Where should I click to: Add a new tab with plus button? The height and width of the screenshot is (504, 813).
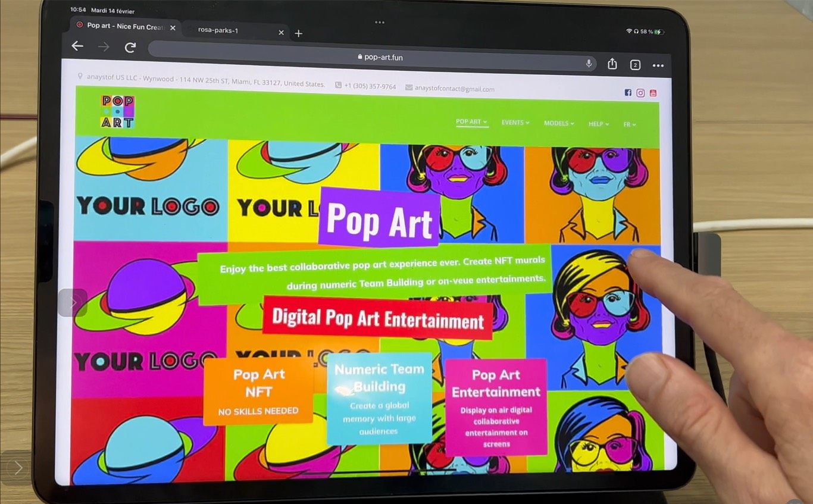pos(299,33)
